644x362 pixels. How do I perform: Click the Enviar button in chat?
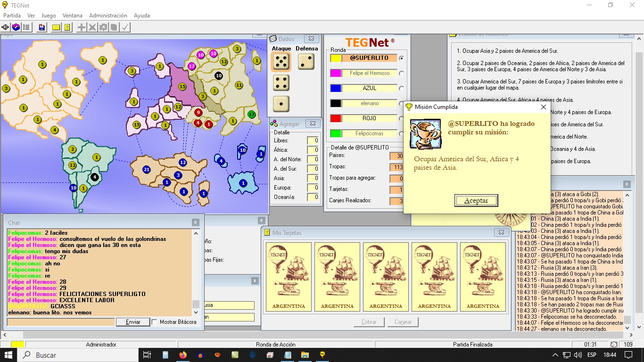tap(133, 322)
